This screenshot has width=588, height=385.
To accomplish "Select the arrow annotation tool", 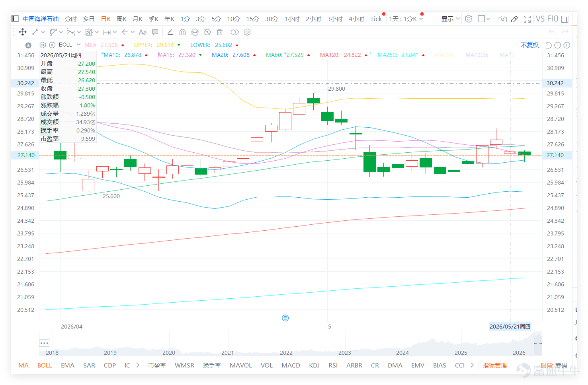I will 125,32.
